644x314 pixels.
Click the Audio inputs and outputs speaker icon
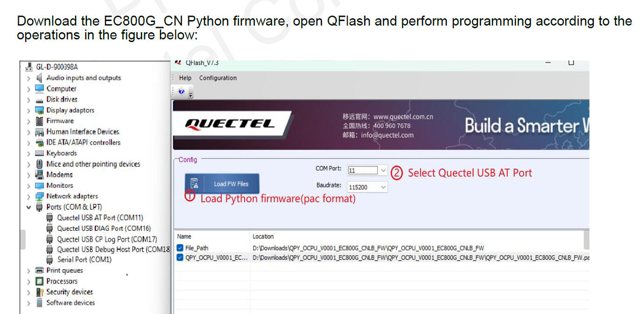39,78
